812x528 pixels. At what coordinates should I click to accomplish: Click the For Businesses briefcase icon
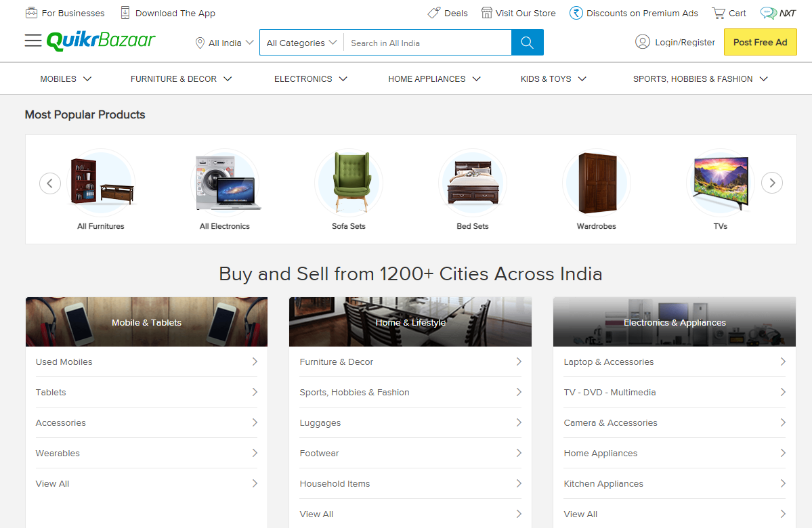[x=32, y=13]
